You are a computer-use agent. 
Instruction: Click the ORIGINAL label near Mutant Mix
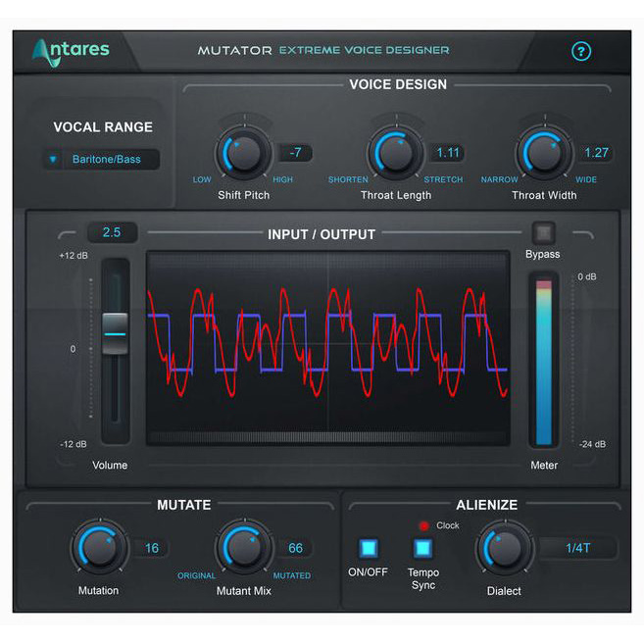pos(196,575)
